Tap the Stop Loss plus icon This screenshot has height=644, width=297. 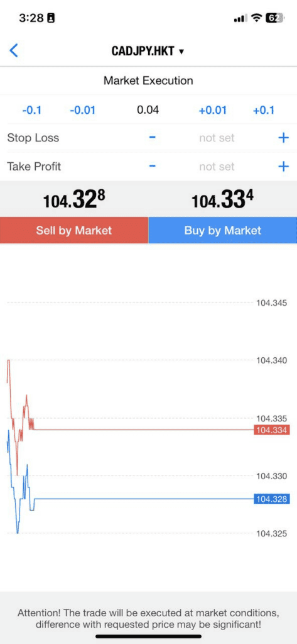coord(283,138)
